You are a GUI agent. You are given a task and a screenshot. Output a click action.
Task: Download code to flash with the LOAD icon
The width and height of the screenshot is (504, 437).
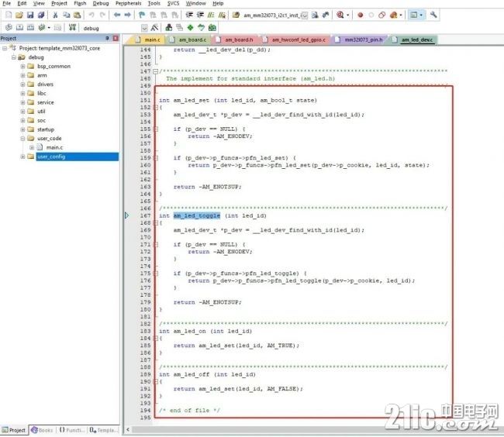pos(72,28)
